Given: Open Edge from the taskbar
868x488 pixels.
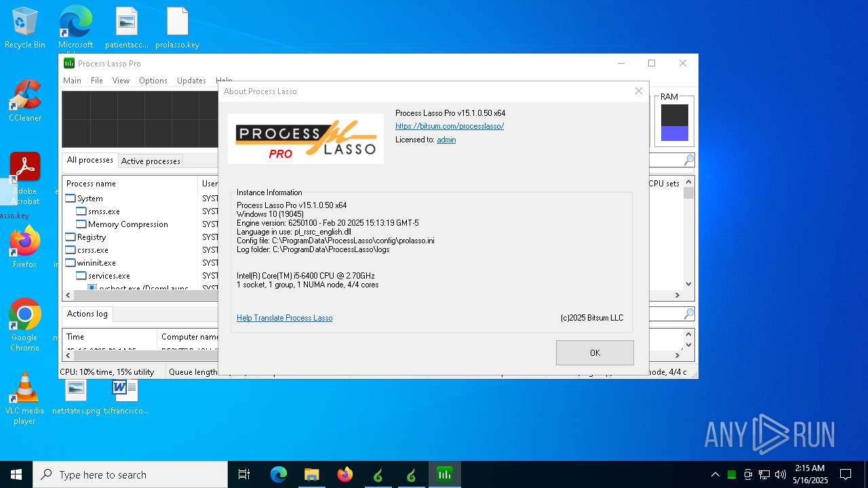Looking at the screenshot, I should (278, 474).
